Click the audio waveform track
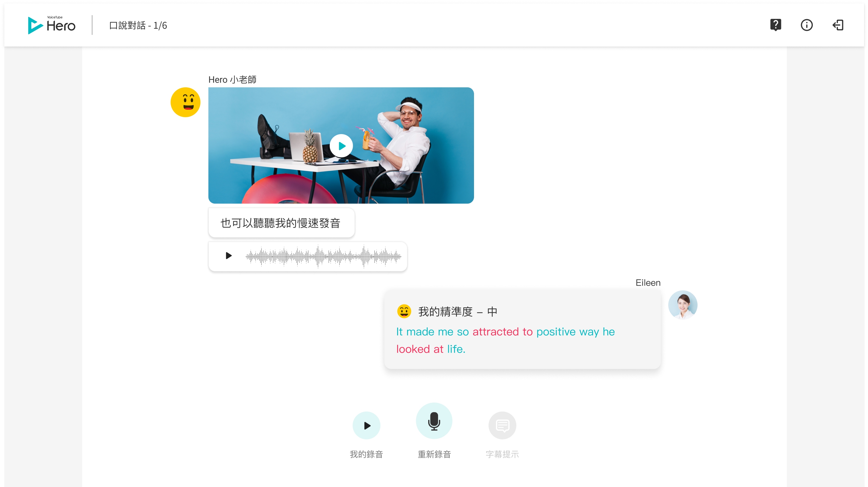 [x=323, y=256]
